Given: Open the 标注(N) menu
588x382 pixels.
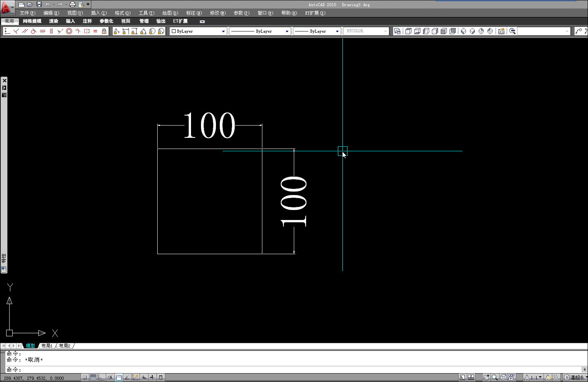Looking at the screenshot, I should tap(194, 13).
